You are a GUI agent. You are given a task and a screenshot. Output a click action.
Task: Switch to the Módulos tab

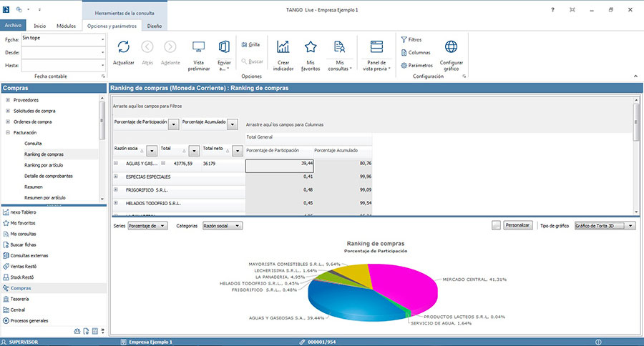pyautogui.click(x=66, y=26)
